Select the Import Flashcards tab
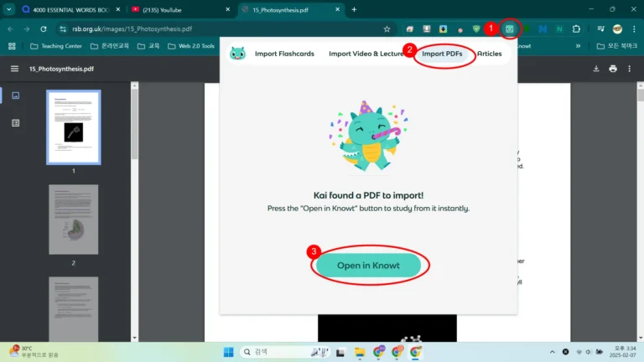 point(284,54)
